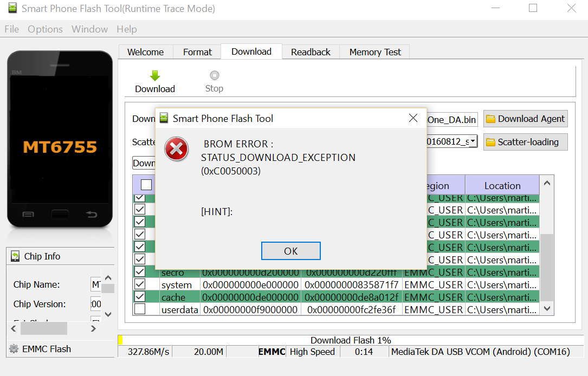588x376 pixels.
Task: Open the Options menu
Action: point(45,29)
